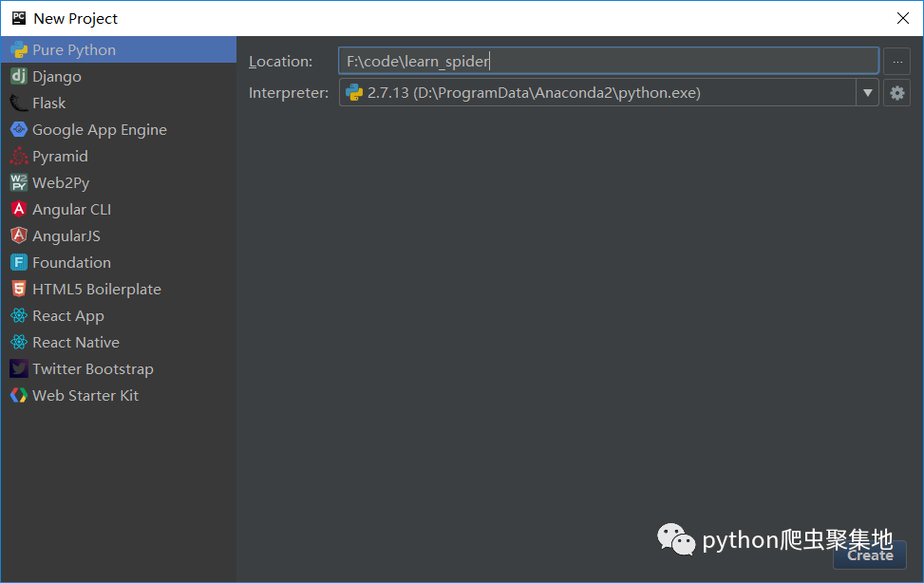This screenshot has height=583, width=924.
Task: Click the React App atom icon
Action: pyautogui.click(x=19, y=315)
